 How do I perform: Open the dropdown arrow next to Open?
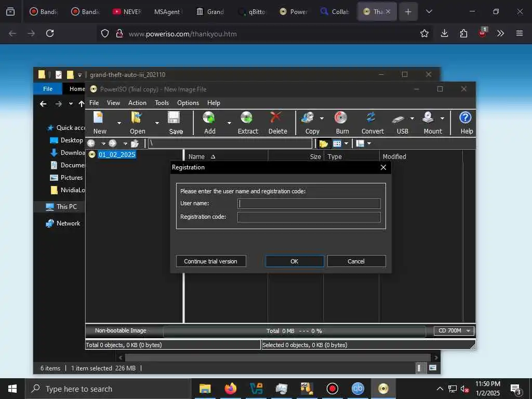click(157, 123)
